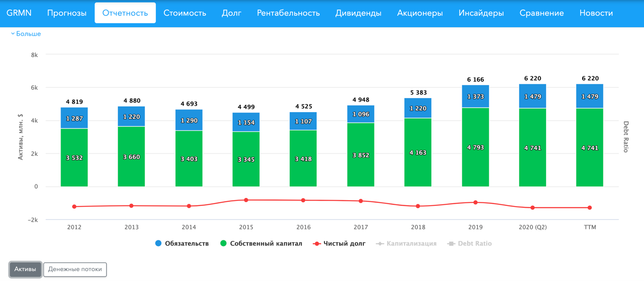Open the Новости tab
Image resolution: width=644 pixels, height=281 pixels.
596,13
